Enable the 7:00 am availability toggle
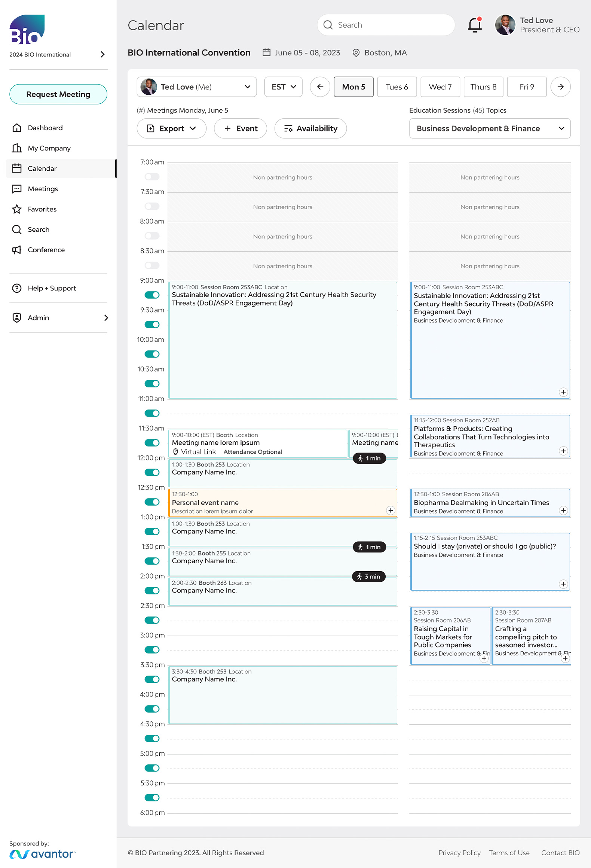The width and height of the screenshot is (591, 868). click(152, 177)
